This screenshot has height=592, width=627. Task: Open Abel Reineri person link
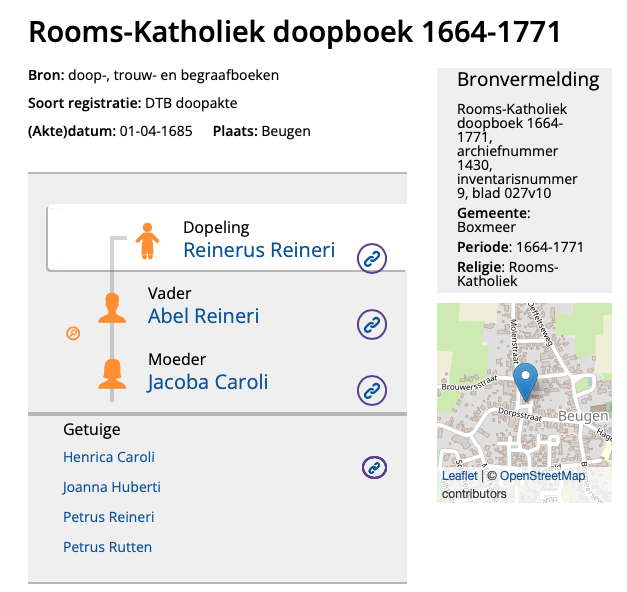coord(203,316)
